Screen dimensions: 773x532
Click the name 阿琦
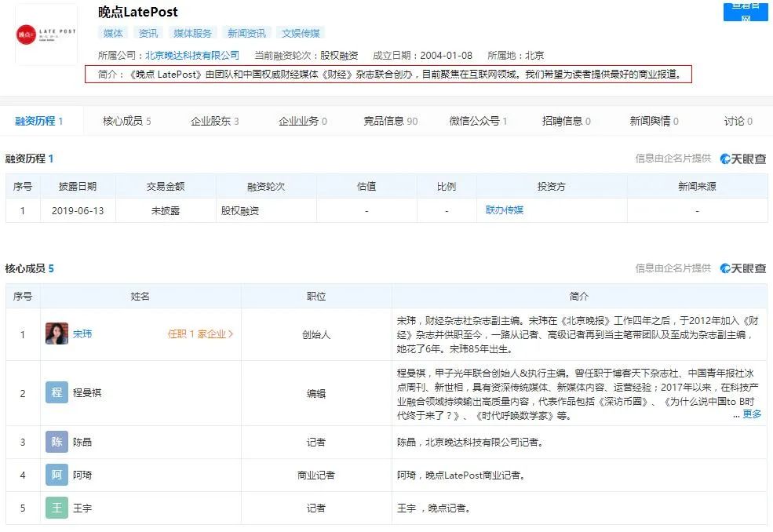click(x=82, y=475)
